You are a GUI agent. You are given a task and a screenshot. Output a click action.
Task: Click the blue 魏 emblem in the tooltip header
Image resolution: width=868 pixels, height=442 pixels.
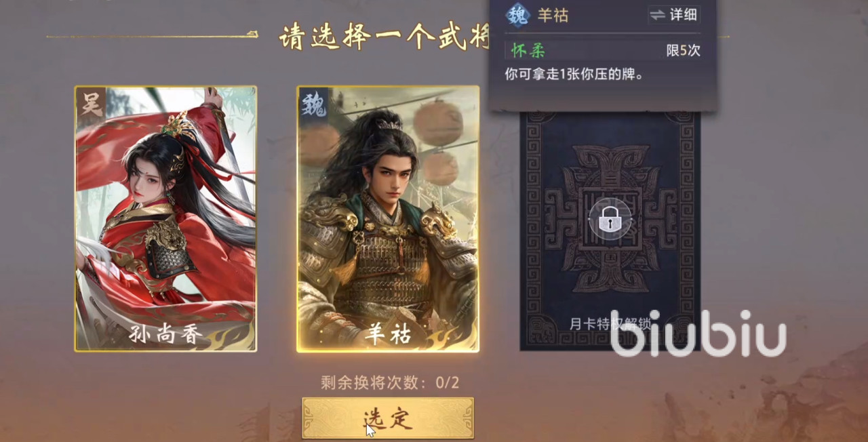(518, 15)
